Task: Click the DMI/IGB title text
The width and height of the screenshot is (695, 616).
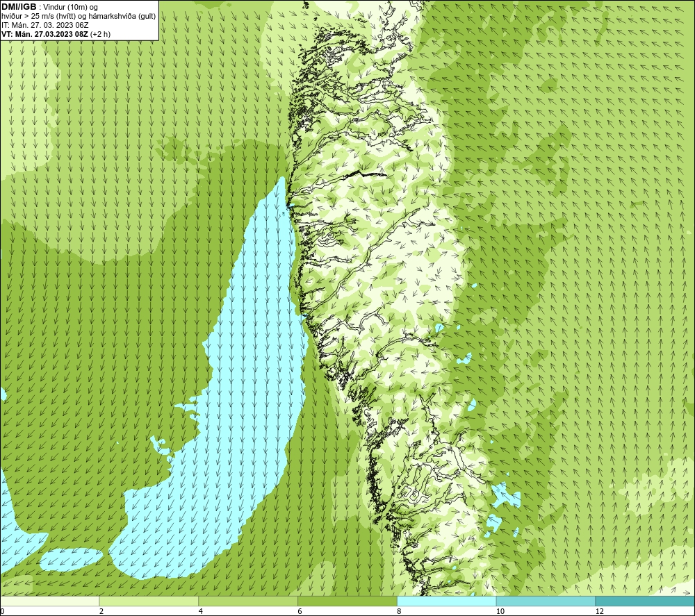Action: 19,7
